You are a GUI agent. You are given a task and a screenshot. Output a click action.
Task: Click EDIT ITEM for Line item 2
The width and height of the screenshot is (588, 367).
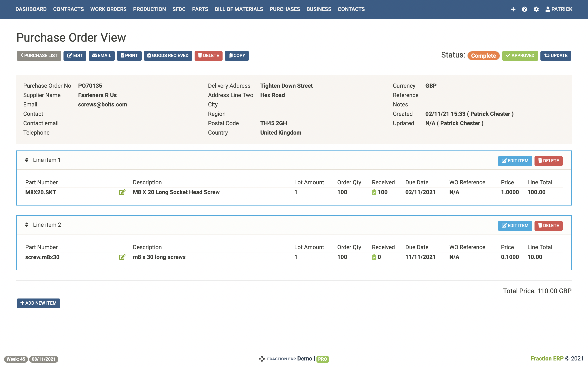pyautogui.click(x=515, y=226)
